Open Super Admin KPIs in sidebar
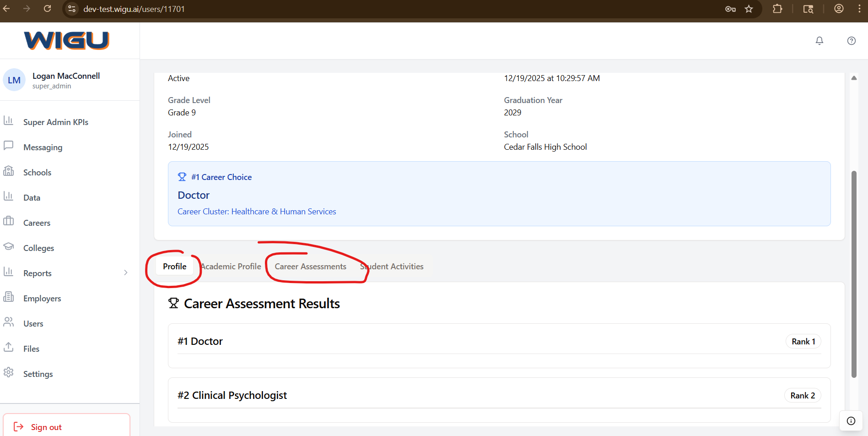The height and width of the screenshot is (436, 868). tap(55, 122)
